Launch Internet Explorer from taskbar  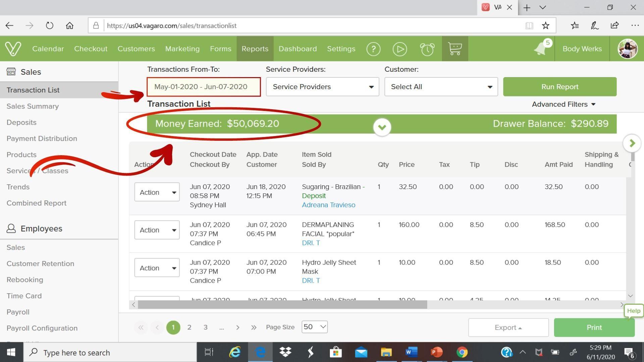(x=235, y=352)
